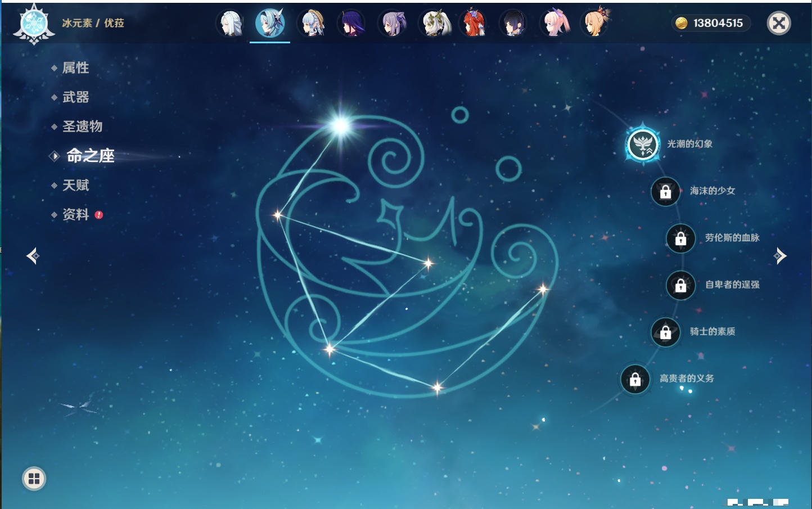Select the 命之座 constellation menu
Screen dimensions: 812x509
pos(90,156)
